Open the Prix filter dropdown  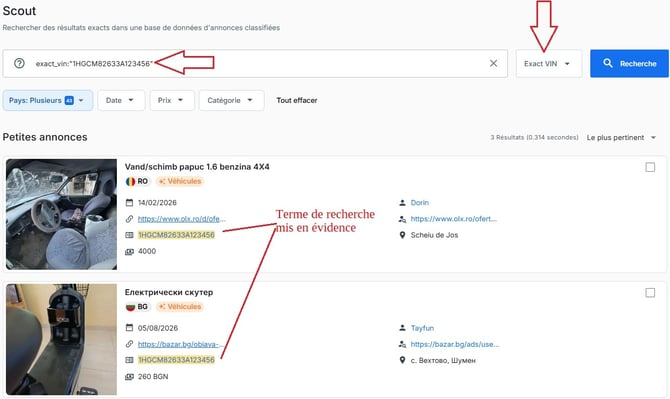[x=172, y=100]
